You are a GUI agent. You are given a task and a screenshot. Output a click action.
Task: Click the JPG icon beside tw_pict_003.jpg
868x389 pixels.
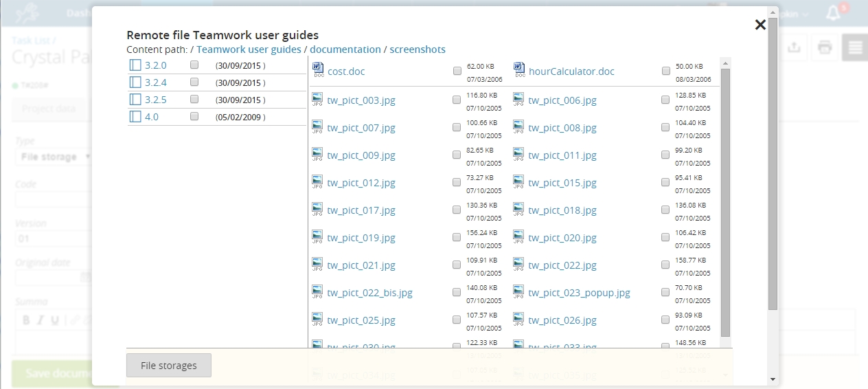pos(317,100)
